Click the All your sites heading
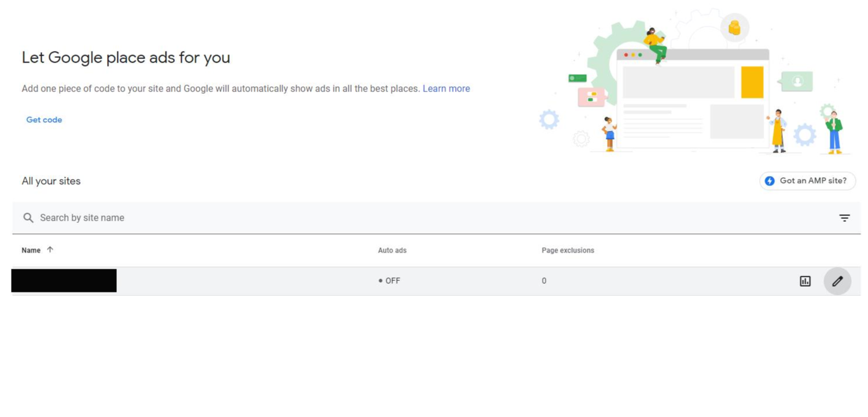868x417 pixels. point(51,181)
